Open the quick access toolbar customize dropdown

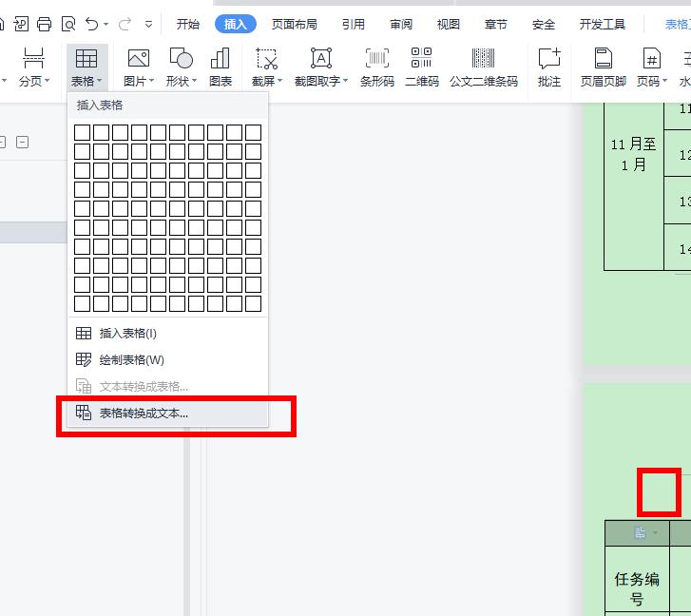pos(149,24)
